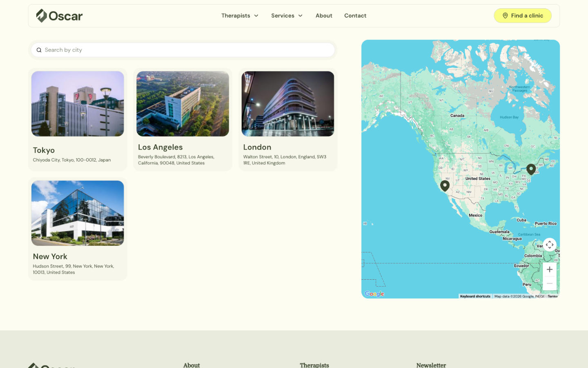Open the Tokyo clinic photo
The width and height of the screenshot is (588, 368).
78,104
